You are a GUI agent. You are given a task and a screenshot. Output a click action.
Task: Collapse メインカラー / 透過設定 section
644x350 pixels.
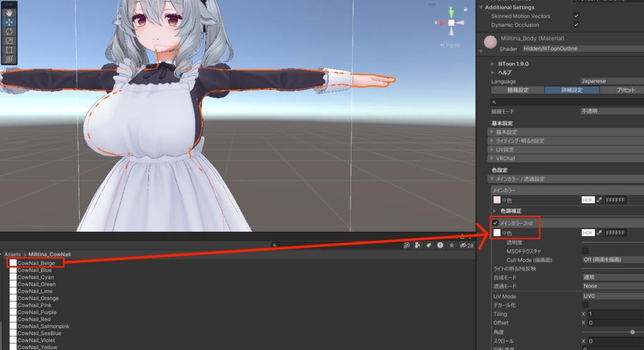[566, 179]
